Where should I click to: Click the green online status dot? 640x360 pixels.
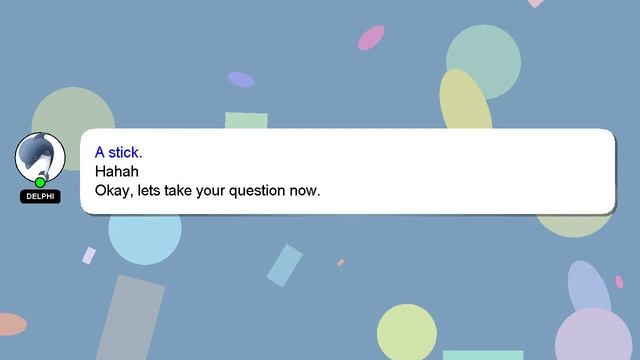click(x=40, y=182)
